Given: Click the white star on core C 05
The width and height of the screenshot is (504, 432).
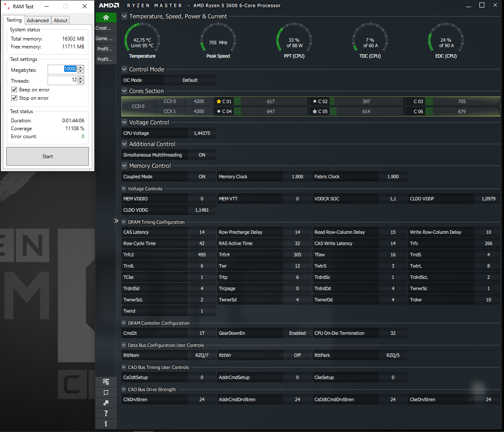Looking at the screenshot, I should point(315,111).
